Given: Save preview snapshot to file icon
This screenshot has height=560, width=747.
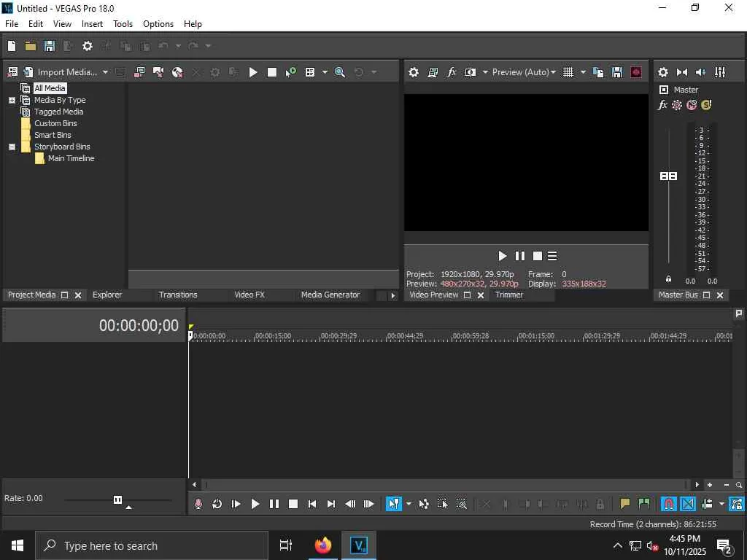Looking at the screenshot, I should coord(617,72).
